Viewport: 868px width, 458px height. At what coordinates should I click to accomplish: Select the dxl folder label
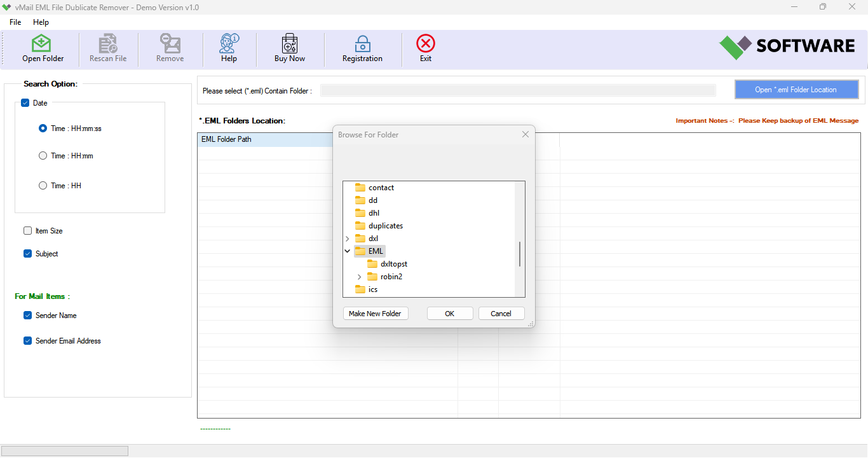coord(373,239)
